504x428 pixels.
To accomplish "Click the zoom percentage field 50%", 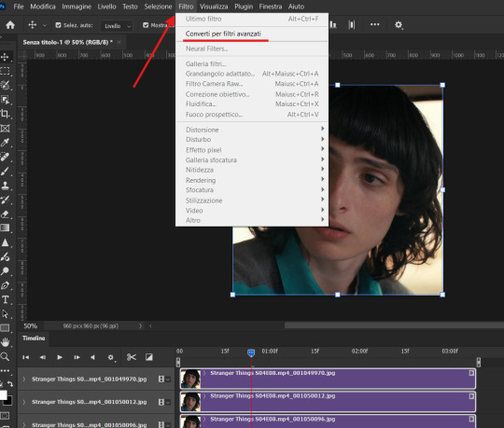I will pyautogui.click(x=31, y=326).
